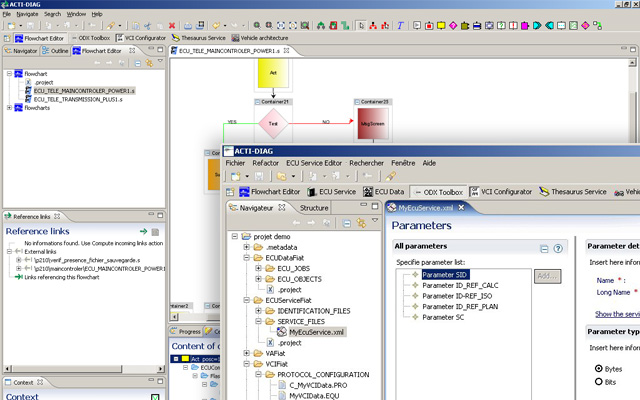
Task: Pick the pink diamond test block tool
Action: 453,26
